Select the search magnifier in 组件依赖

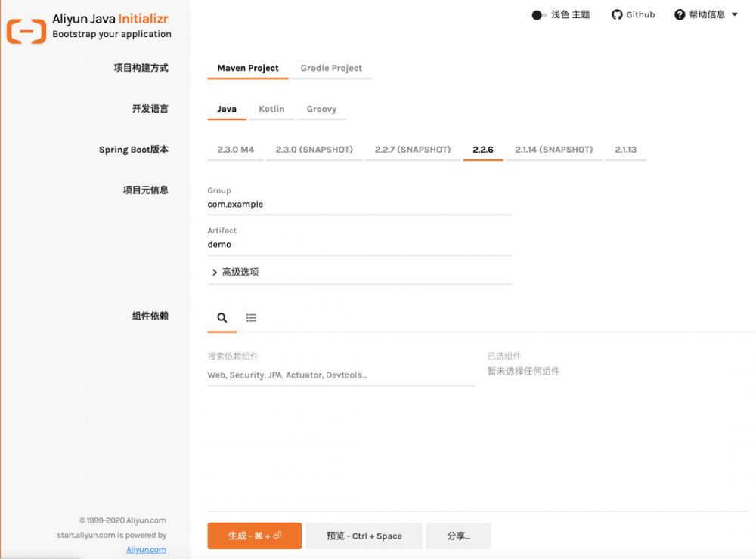(x=221, y=317)
